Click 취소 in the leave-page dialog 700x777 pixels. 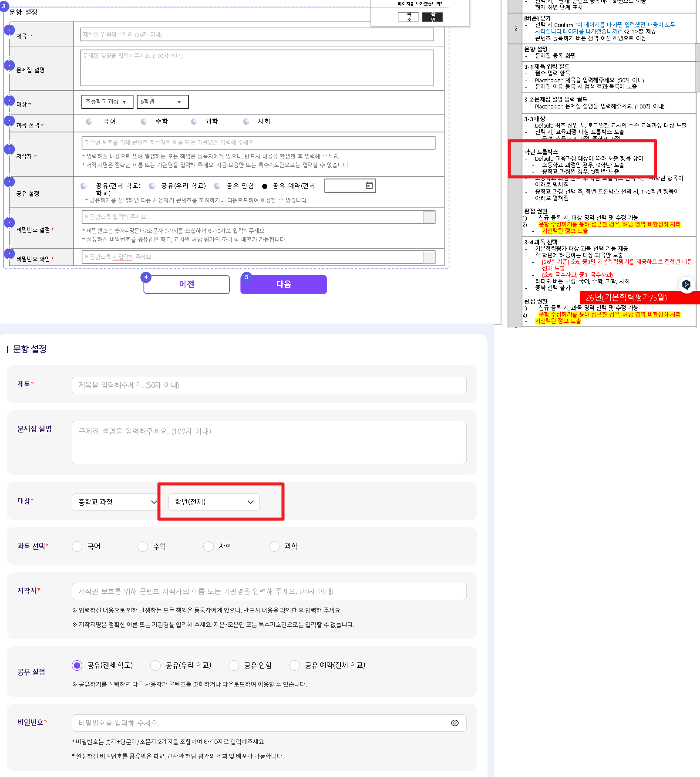(408, 17)
